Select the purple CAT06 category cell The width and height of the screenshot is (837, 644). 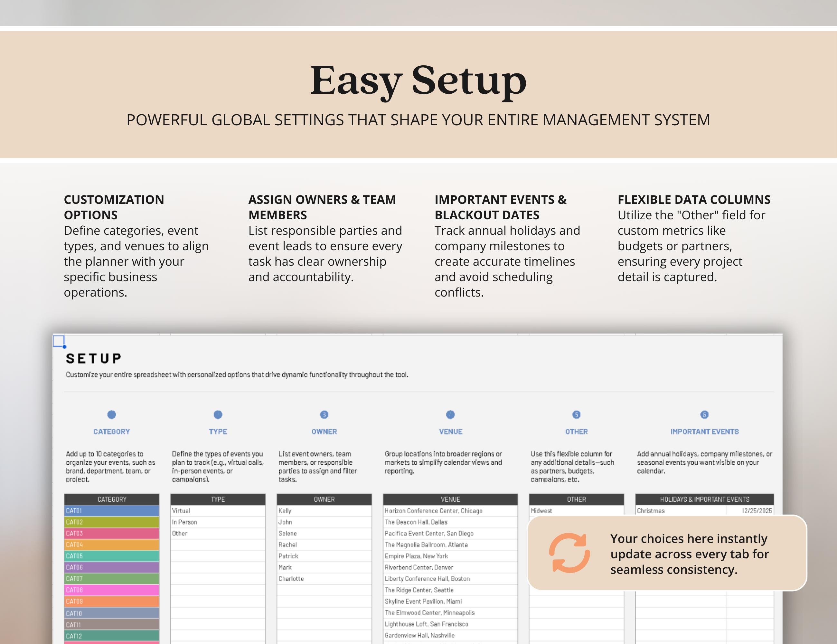click(x=111, y=567)
